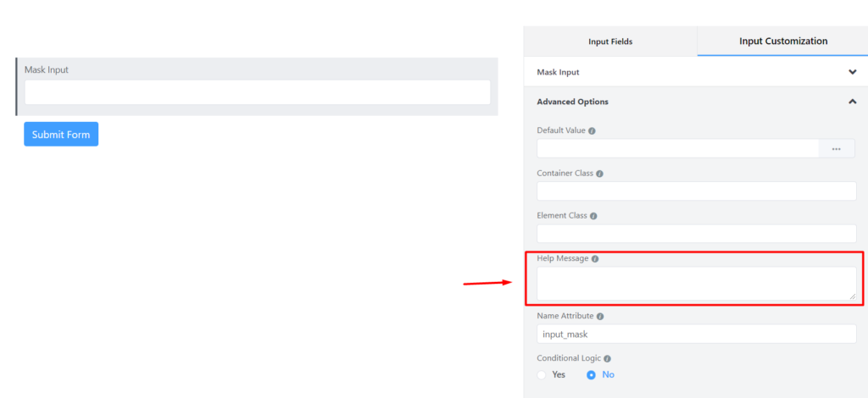This screenshot has height=398, width=868.
Task: Select No for Conditional Logic
Action: [x=591, y=375]
